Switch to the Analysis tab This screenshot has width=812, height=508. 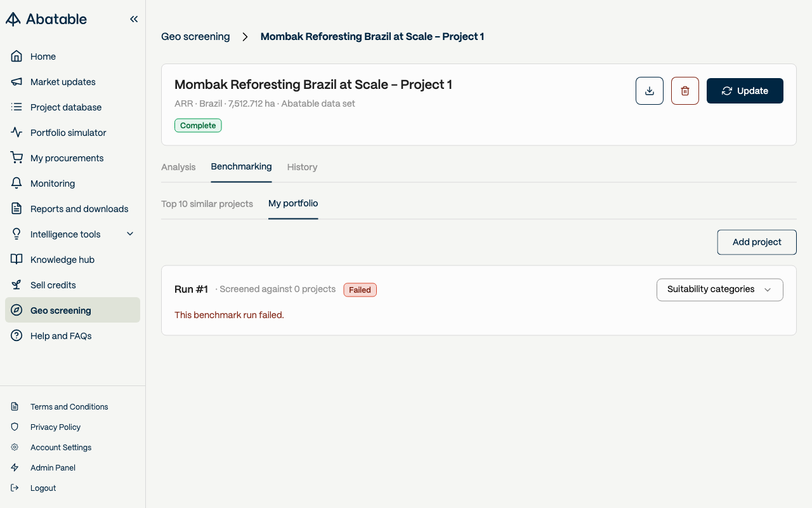[x=178, y=167]
